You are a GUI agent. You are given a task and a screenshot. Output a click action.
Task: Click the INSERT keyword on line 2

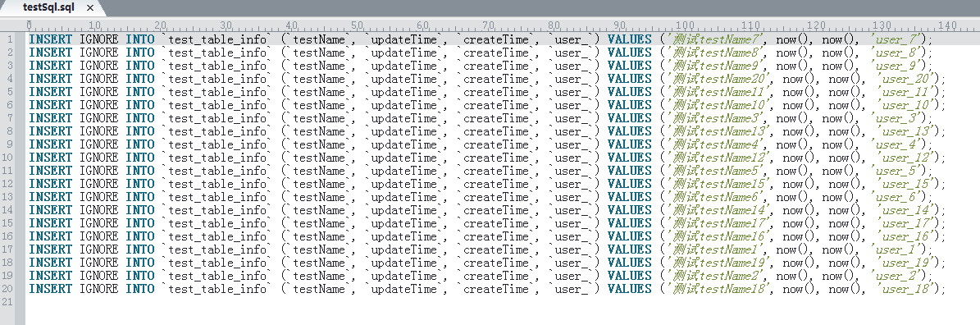click(x=51, y=53)
